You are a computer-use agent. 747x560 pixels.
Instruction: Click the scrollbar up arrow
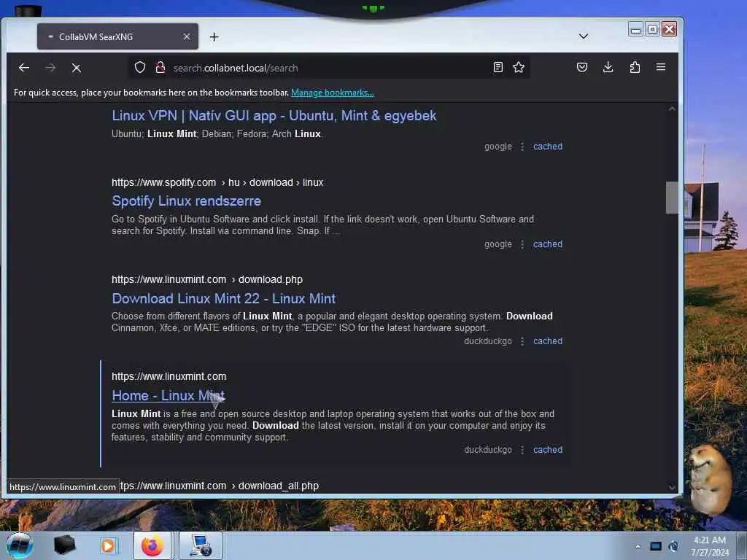point(672,109)
